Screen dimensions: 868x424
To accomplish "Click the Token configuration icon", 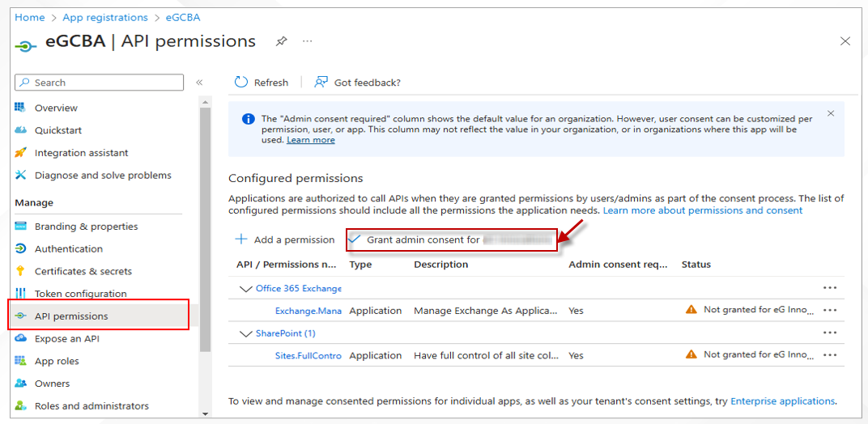I will 20,294.
